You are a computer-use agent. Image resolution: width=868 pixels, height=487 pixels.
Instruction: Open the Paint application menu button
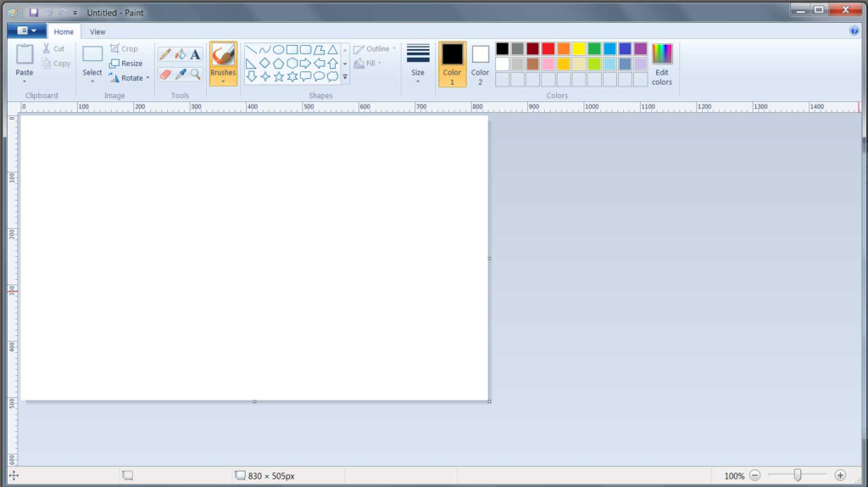26,31
